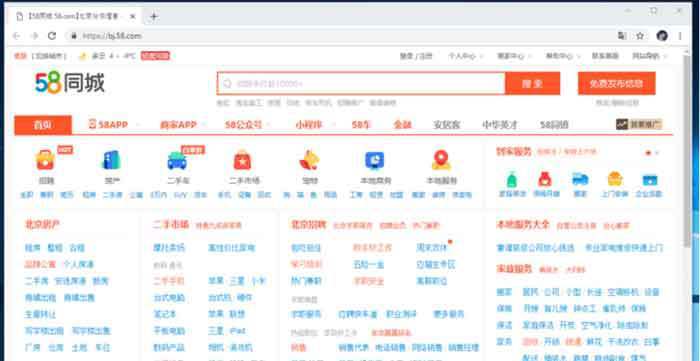The image size is (700, 361).
Task: Open the 北京房产 section heading
Action: click(42, 224)
